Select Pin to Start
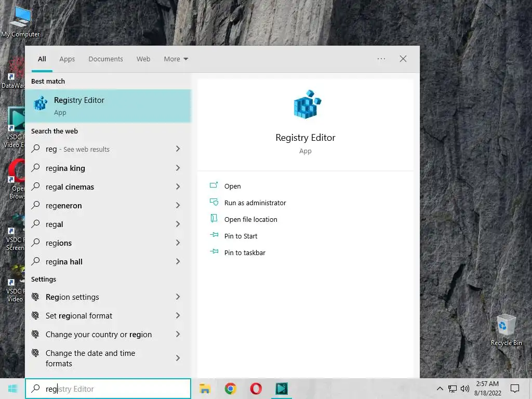Viewport: 532px width, 399px height. point(241,236)
